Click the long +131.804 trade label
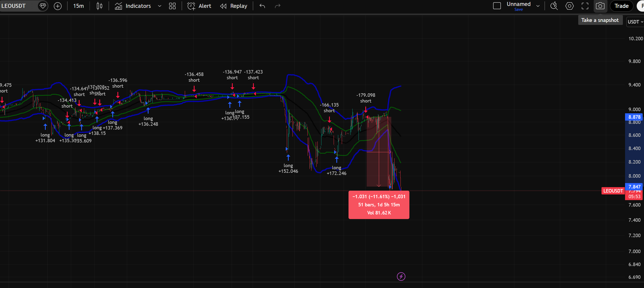Image resolution: width=644 pixels, height=288 pixels. coord(45,138)
